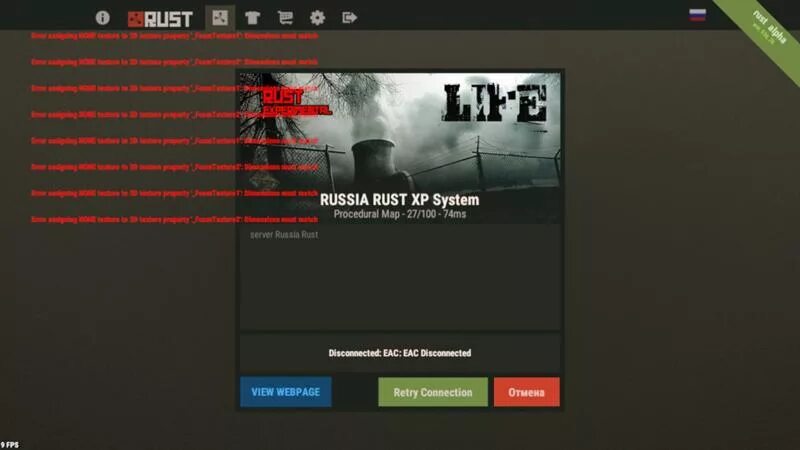800x450 pixels.
Task: Click the FPS counter
Action: [x=10, y=445]
